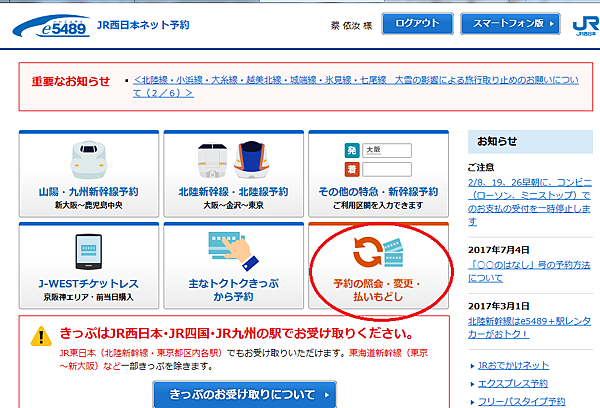Click the orange 着 arrival icon

[352, 169]
